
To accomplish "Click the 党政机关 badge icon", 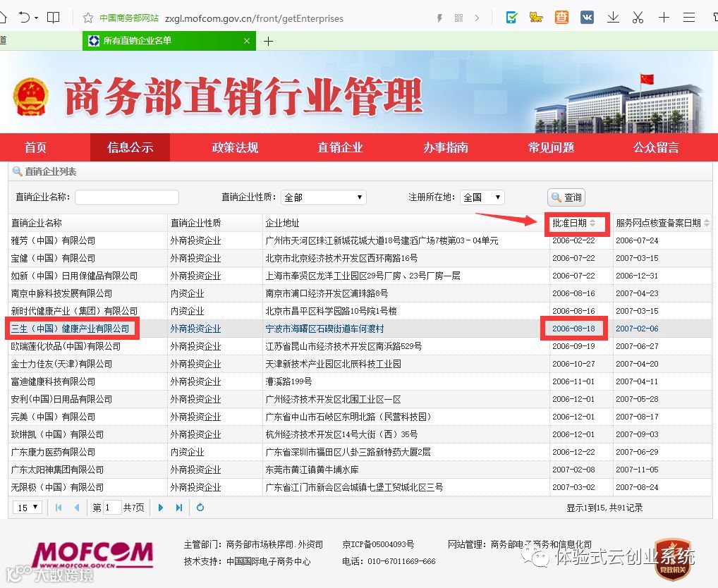I will pyautogui.click(x=672, y=559).
